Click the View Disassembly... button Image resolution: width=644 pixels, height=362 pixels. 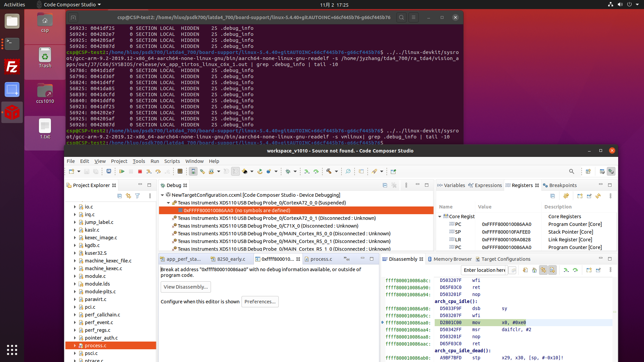pyautogui.click(x=186, y=287)
